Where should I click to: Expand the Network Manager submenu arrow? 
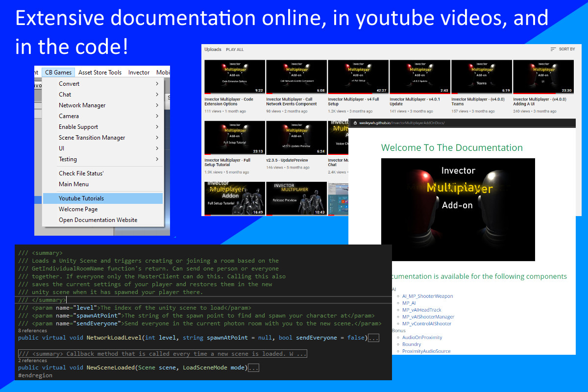click(157, 105)
